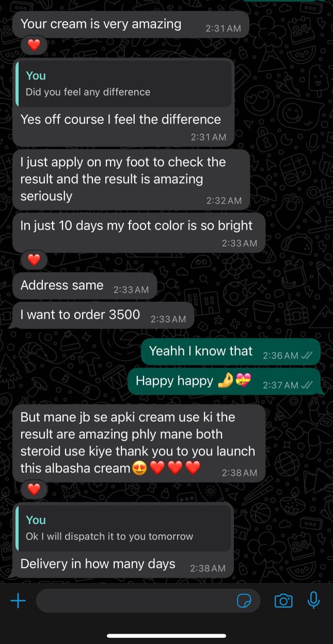Open the camera icon

[x=283, y=601]
